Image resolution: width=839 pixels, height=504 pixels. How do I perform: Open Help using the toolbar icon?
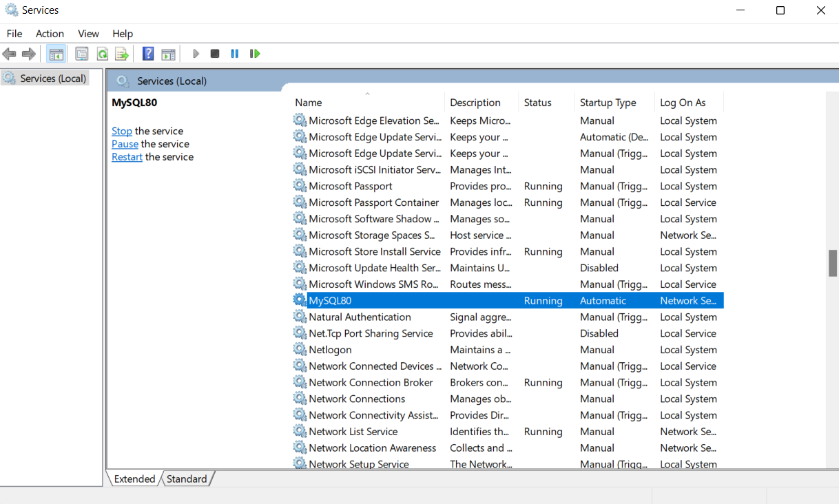pos(147,53)
